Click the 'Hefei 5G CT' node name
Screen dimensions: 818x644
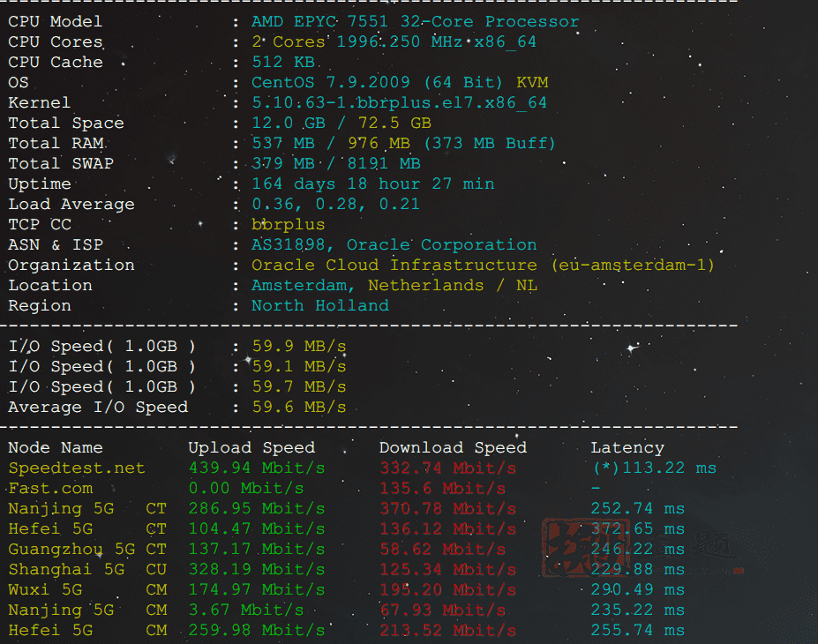(x=87, y=529)
